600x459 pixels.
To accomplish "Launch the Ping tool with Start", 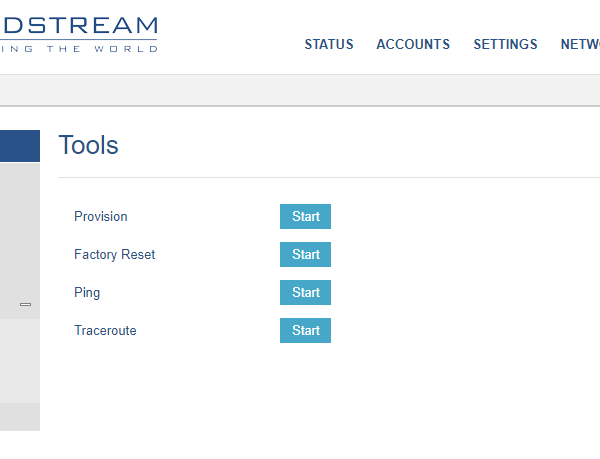I will (x=305, y=293).
